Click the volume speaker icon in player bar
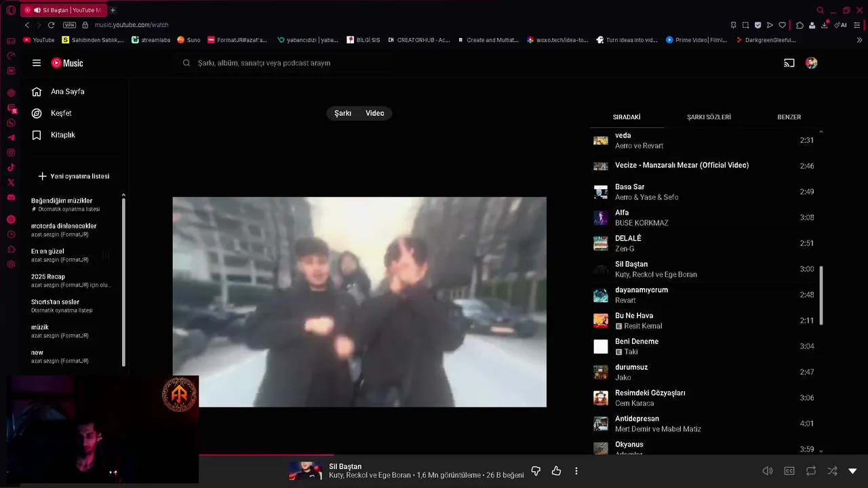Screen dimensions: 868x488 [768, 471]
